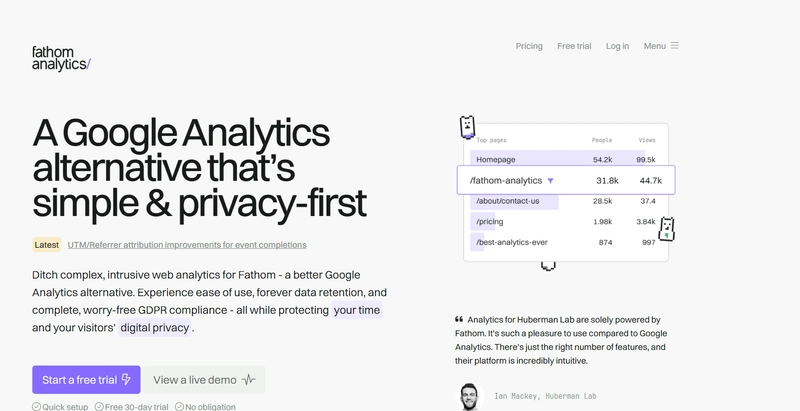Screen dimensions: 800x411
Task: Open the Pricing nav item
Action: point(529,46)
